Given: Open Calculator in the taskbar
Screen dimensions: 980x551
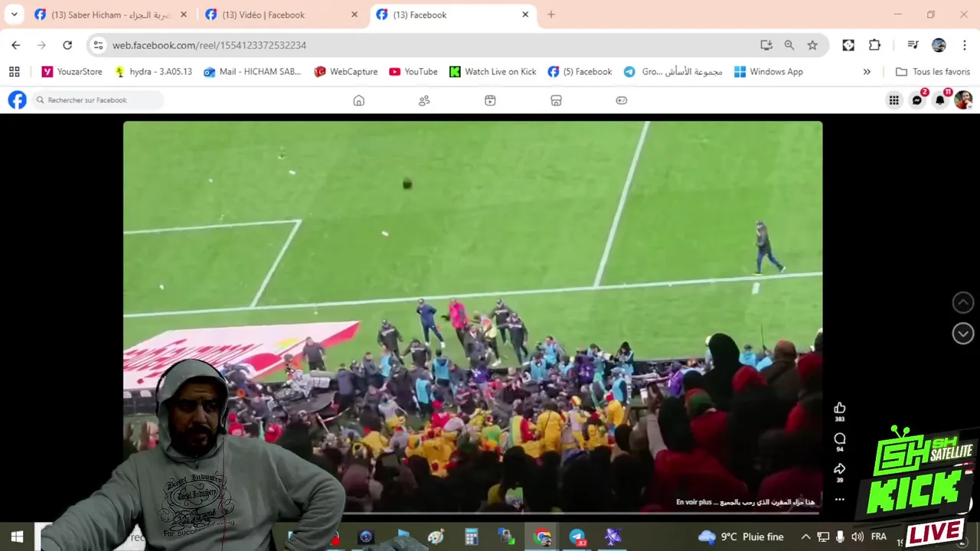Looking at the screenshot, I should [471, 537].
